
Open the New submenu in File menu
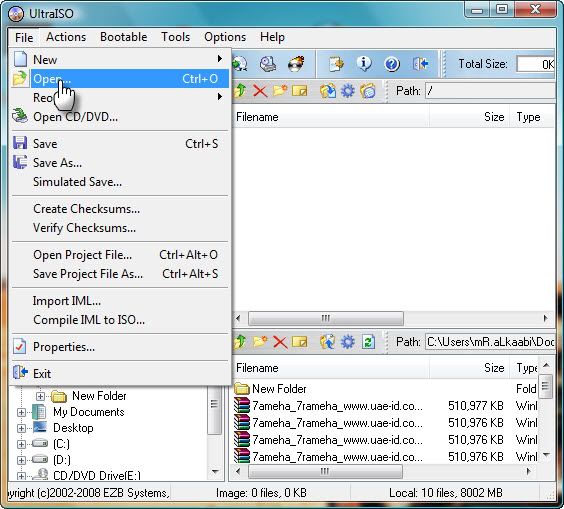120,59
